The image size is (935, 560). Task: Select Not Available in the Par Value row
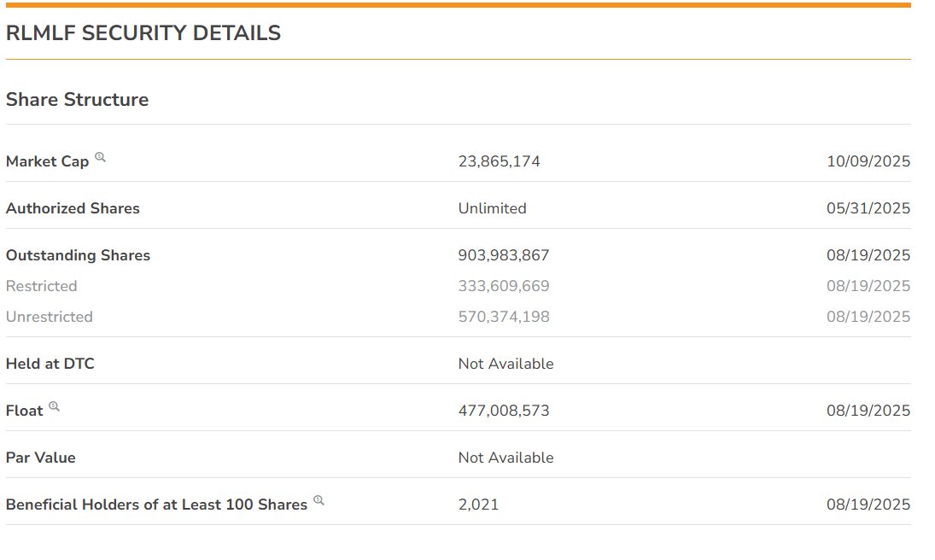click(x=505, y=458)
